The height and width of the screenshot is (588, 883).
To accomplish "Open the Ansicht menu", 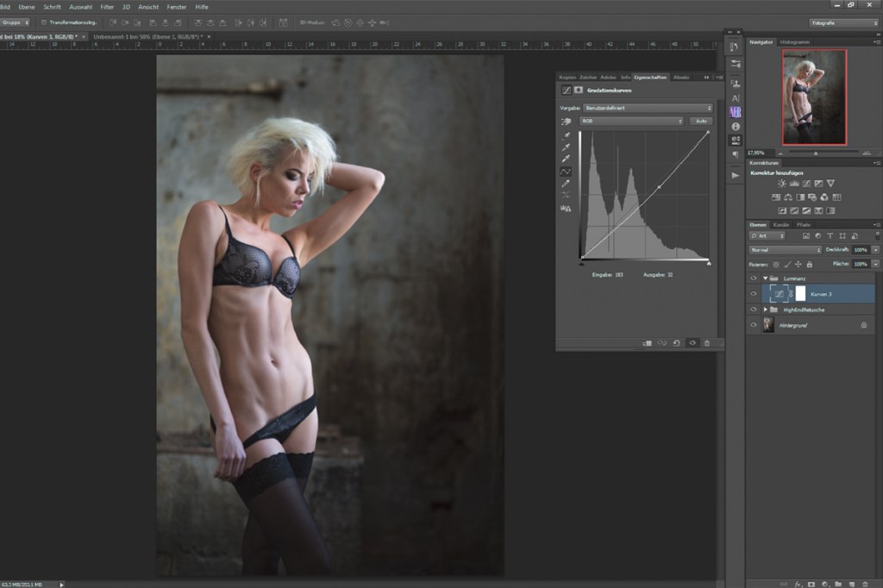I will [x=148, y=7].
